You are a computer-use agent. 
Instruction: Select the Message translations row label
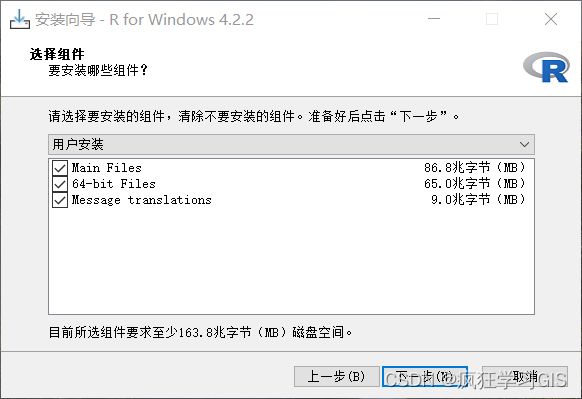click(142, 200)
